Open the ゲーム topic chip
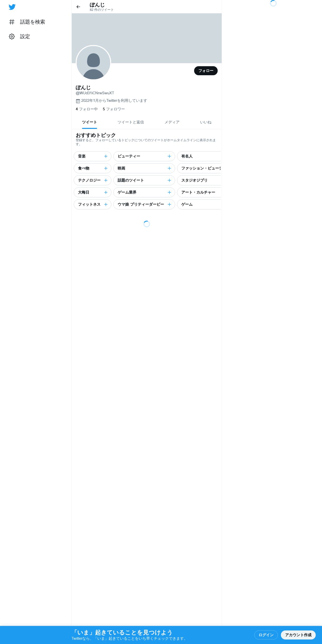 pos(199,204)
